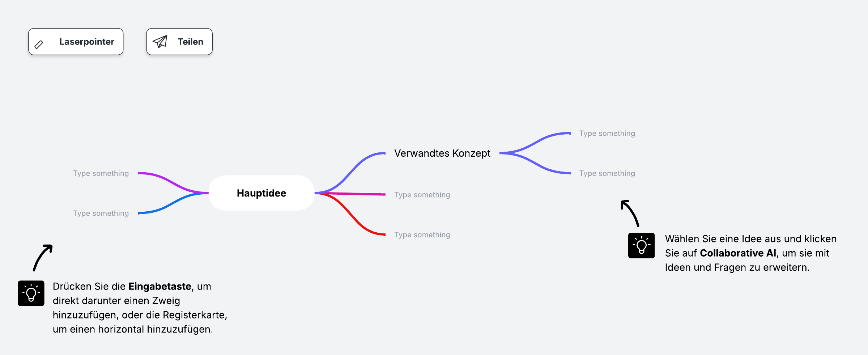Click the Collaborative AI tip text
This screenshot has width=868, height=355.
coord(750,253)
